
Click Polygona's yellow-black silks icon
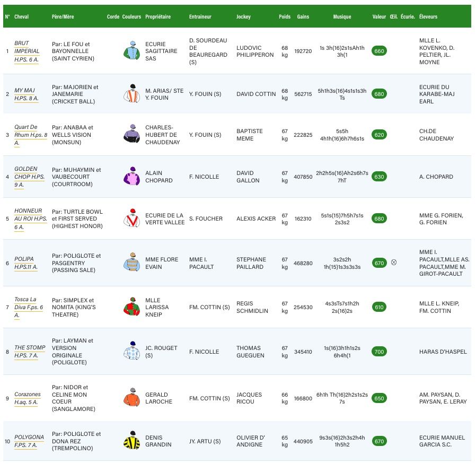click(131, 441)
